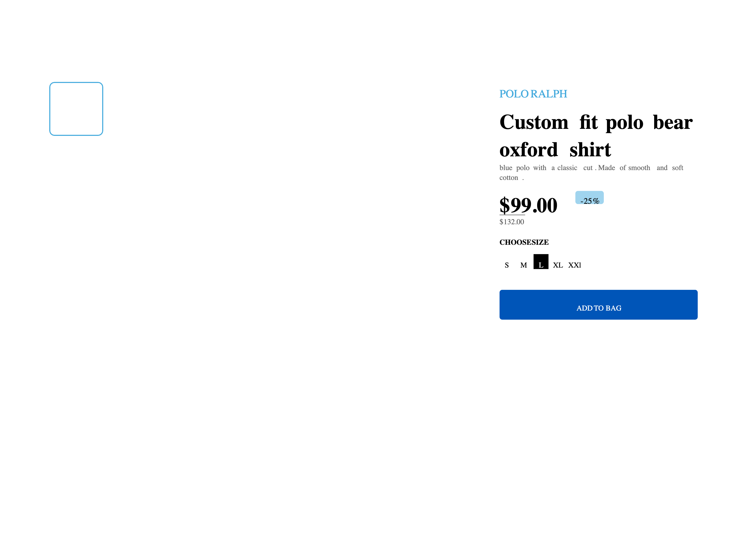The width and height of the screenshot is (747, 560).
Task: Choose size M
Action: coord(523,265)
